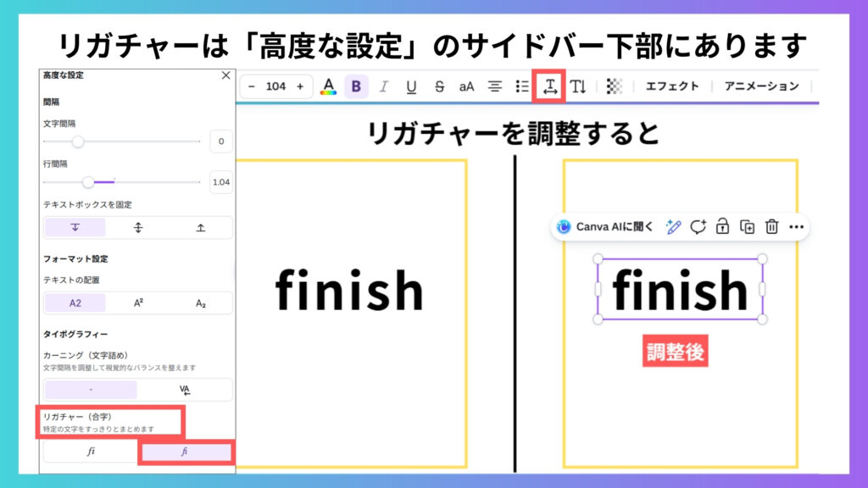Enable the ligature option on the right
This screenshot has width=868, height=488.
point(185,452)
